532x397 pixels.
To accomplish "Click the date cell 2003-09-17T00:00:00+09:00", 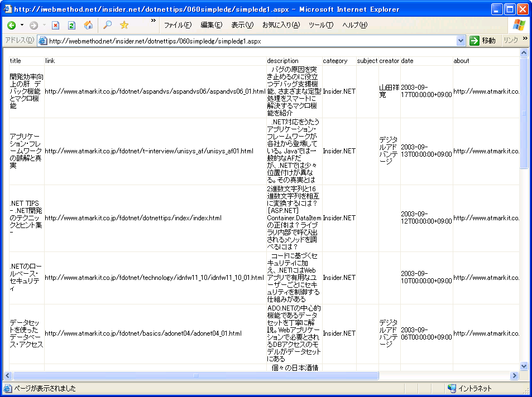I will pyautogui.click(x=426, y=91).
